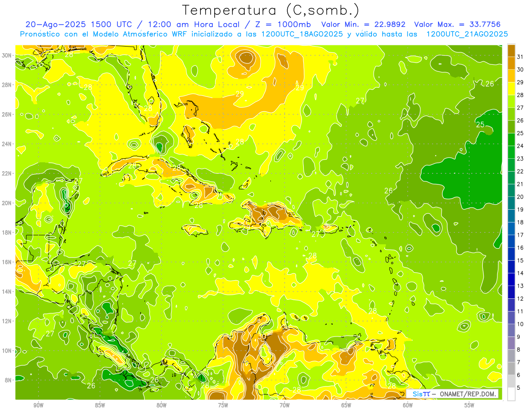Click the legend value 12

pos(520,298)
